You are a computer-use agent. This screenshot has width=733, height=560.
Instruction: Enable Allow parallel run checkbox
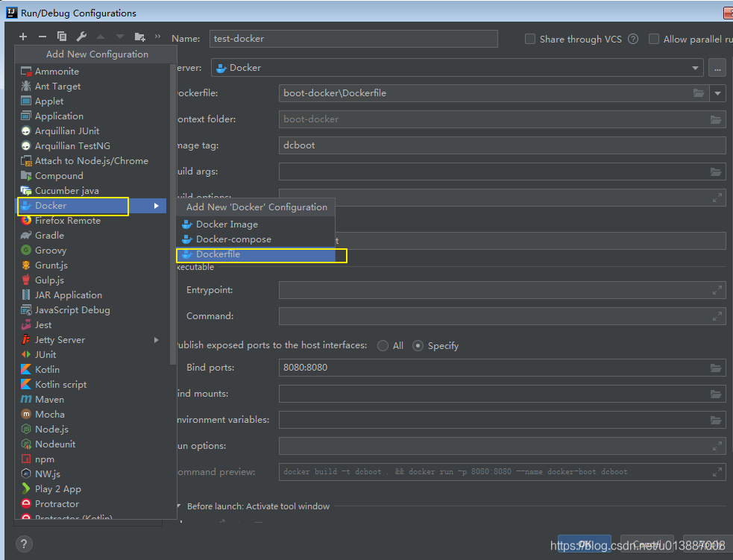tap(654, 39)
